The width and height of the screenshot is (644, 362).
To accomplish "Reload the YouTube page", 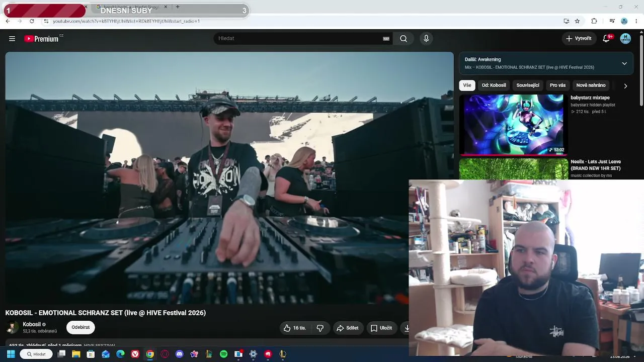I will [x=32, y=21].
